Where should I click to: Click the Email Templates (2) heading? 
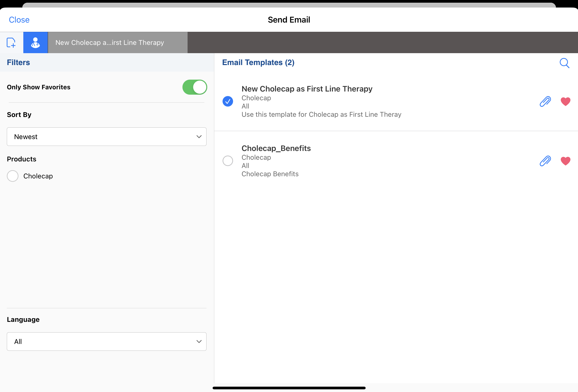pyautogui.click(x=258, y=63)
